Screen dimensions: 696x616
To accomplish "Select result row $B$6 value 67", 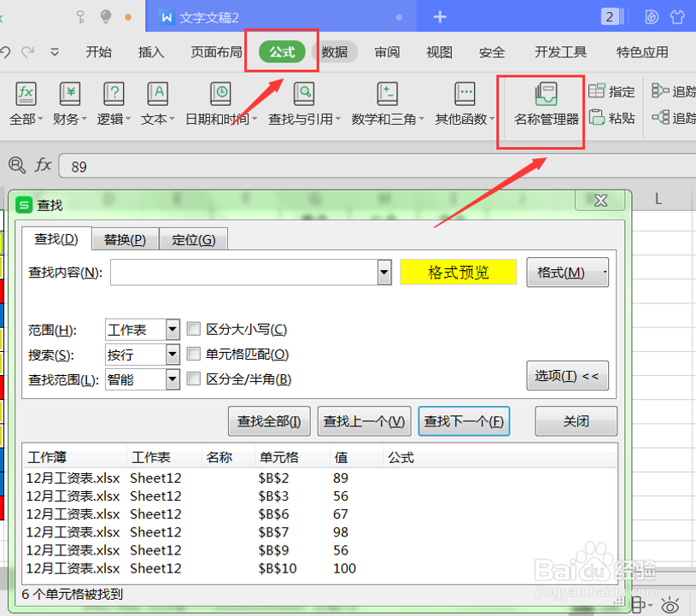I will pos(319,513).
